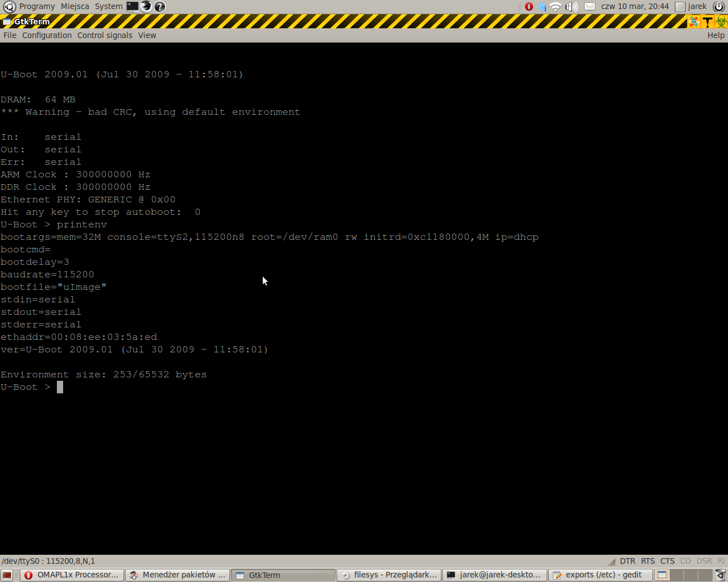The image size is (728, 582).
Task: Open the volume control speaker icon
Action: (x=571, y=7)
